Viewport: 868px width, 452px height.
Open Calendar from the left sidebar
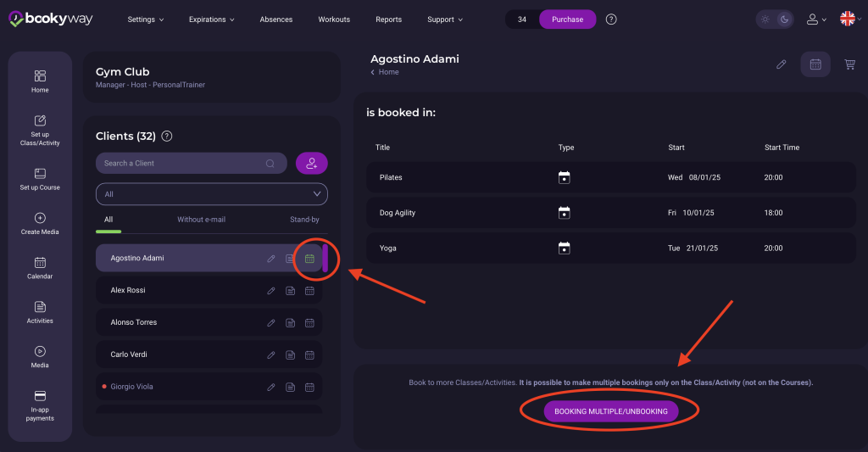tap(40, 268)
